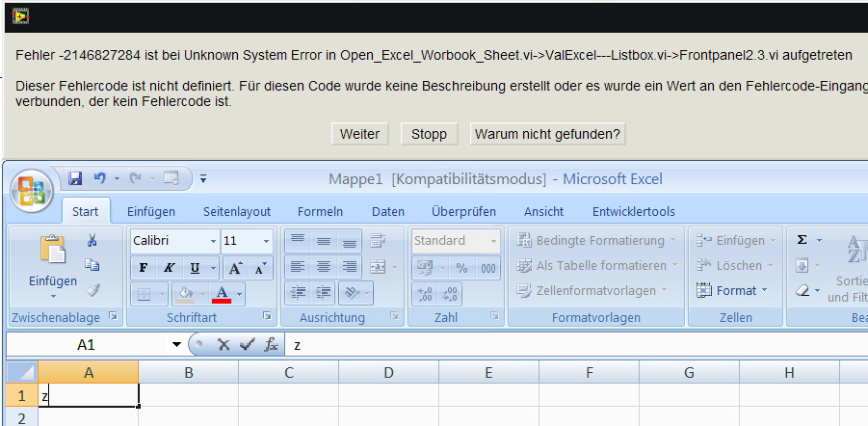Open the Daten ribbon tab
868x426 pixels.
[388, 212]
